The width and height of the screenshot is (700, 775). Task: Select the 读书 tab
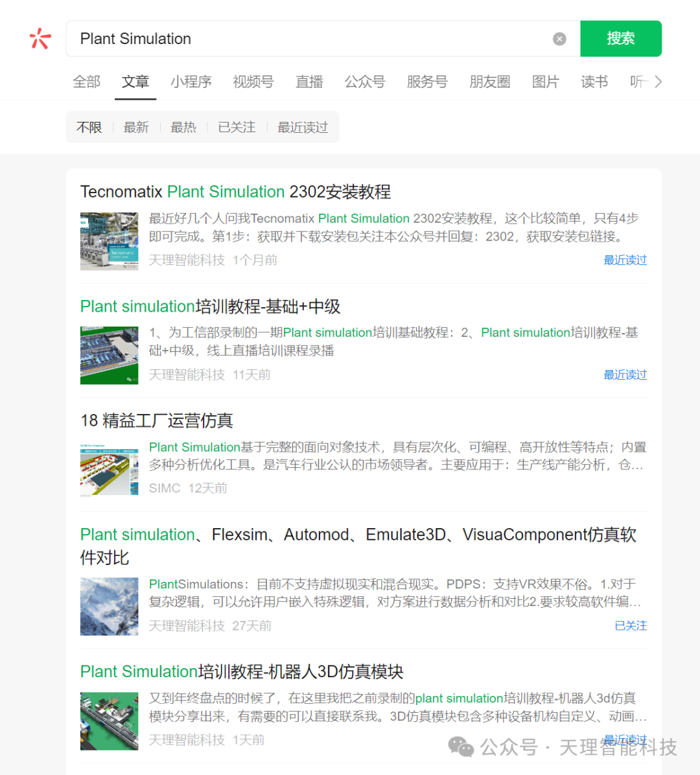(x=594, y=82)
